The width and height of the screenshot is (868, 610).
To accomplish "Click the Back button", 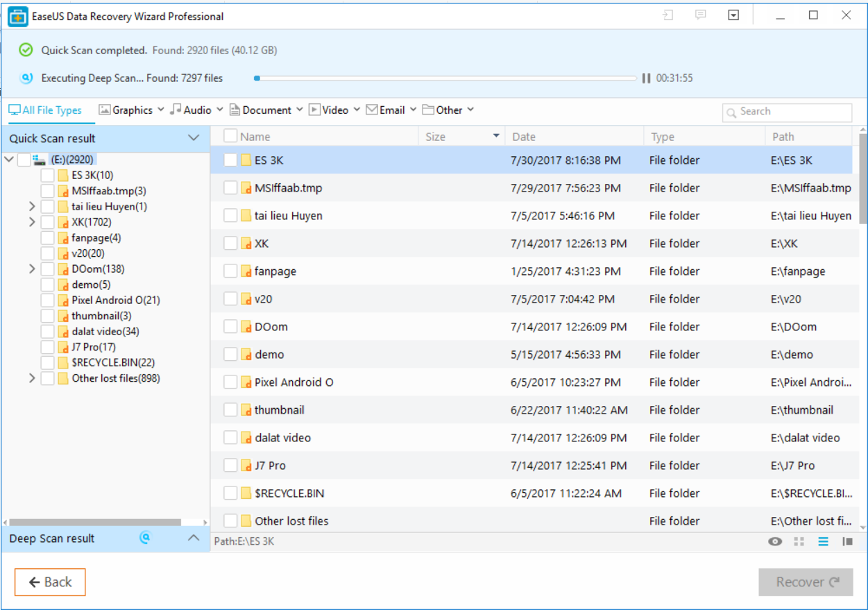I will [x=50, y=582].
